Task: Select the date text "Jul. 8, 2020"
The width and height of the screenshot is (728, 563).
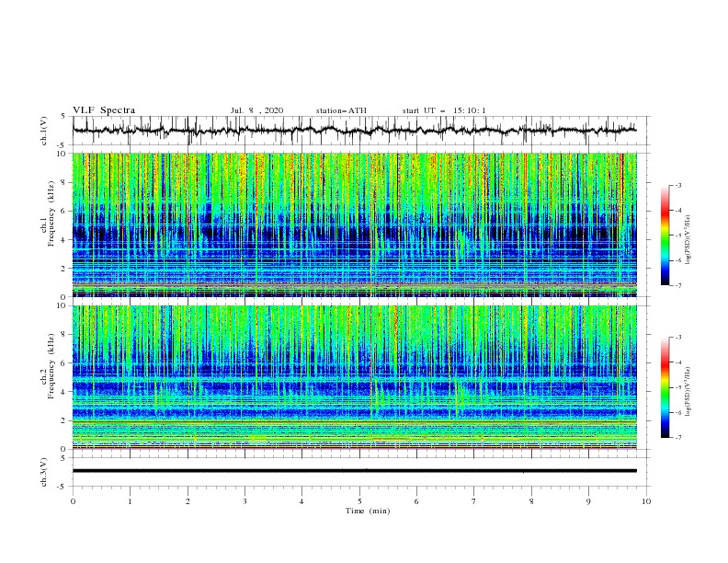Action: tap(256, 110)
